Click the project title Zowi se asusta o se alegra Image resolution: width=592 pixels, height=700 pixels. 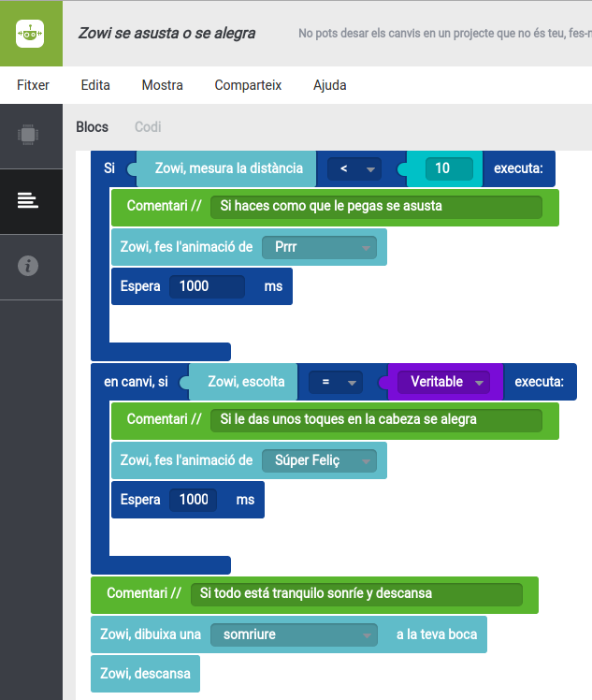point(166,34)
